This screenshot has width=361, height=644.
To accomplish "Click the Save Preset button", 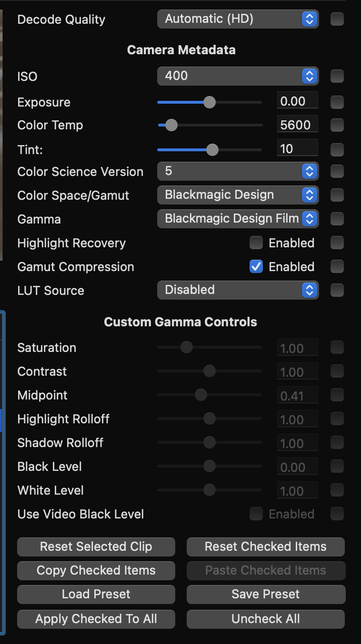I will 266,595.
